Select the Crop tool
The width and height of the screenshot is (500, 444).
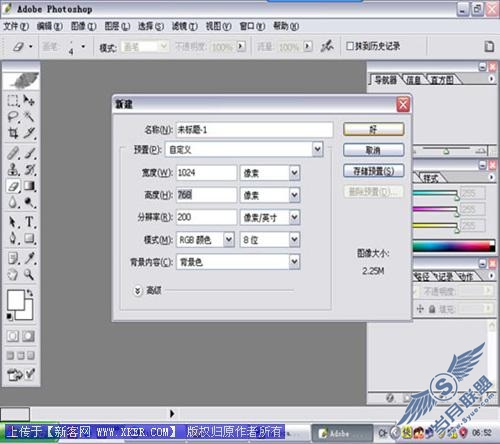tap(13, 133)
